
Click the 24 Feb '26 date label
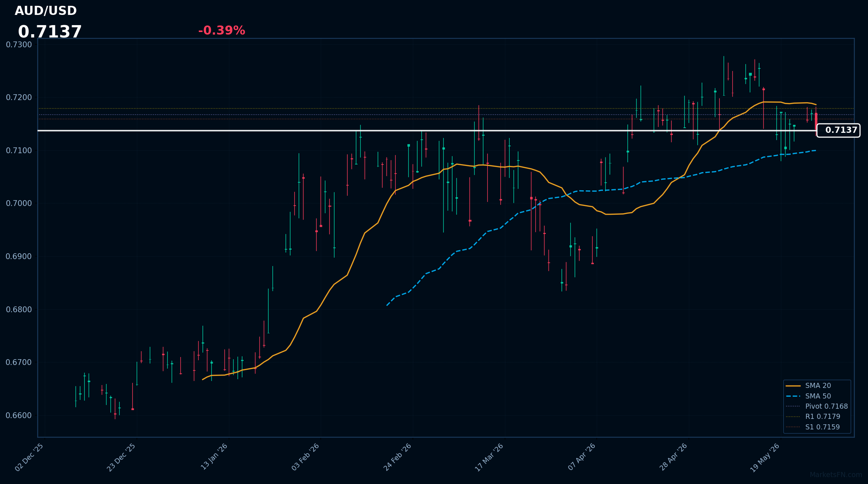[x=398, y=457]
